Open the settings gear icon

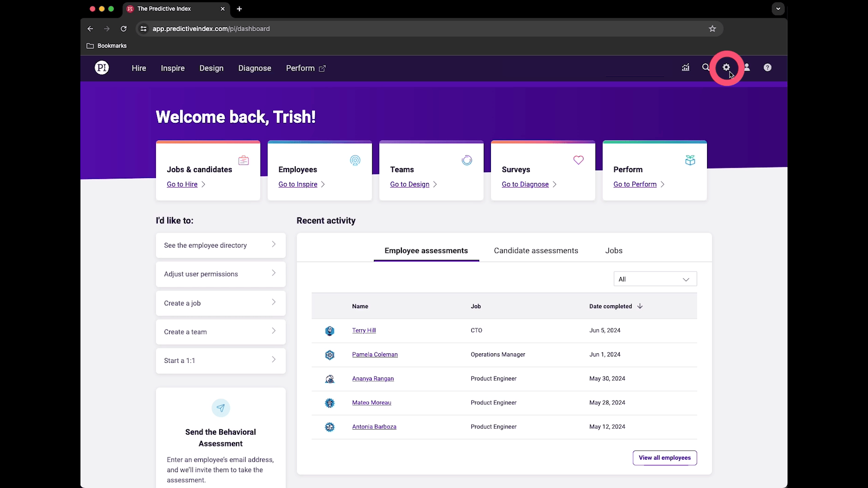click(726, 68)
